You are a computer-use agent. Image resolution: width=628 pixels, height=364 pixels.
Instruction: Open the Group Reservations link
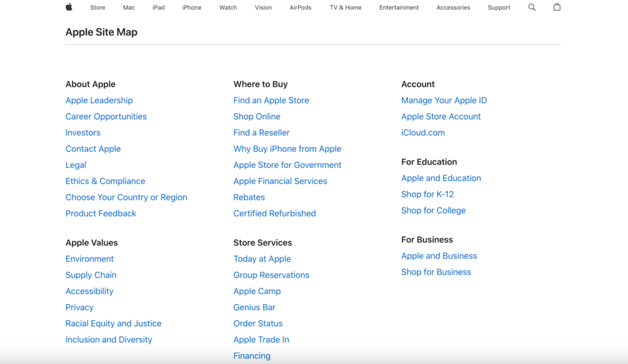271,275
